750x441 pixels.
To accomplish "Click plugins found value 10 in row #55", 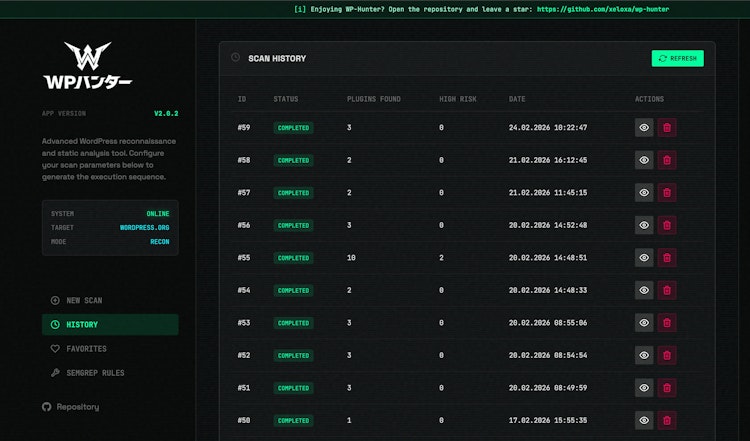I will coord(351,258).
